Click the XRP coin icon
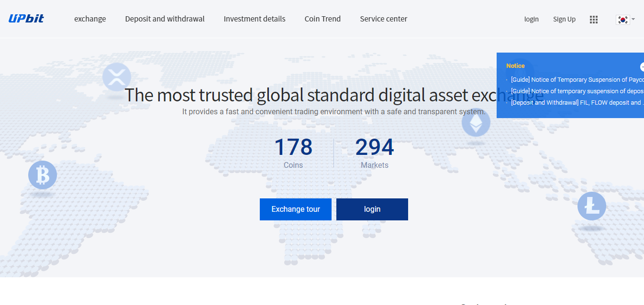The height and width of the screenshot is (305, 644). click(116, 77)
